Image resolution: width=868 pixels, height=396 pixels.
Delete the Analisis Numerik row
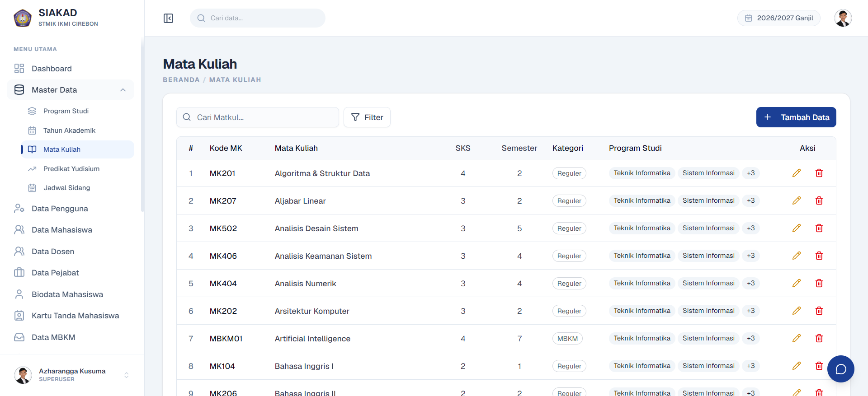[819, 283]
